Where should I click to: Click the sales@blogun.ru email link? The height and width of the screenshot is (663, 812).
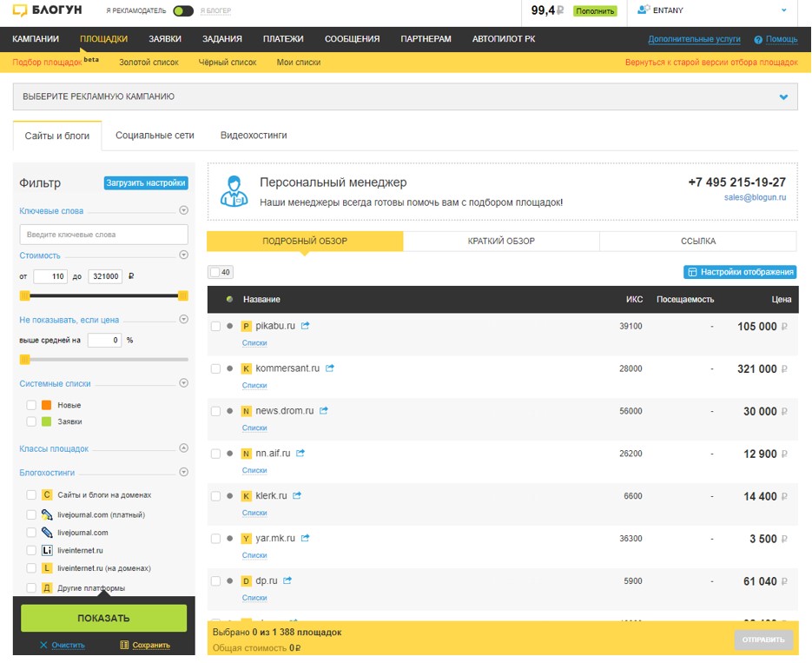click(755, 197)
